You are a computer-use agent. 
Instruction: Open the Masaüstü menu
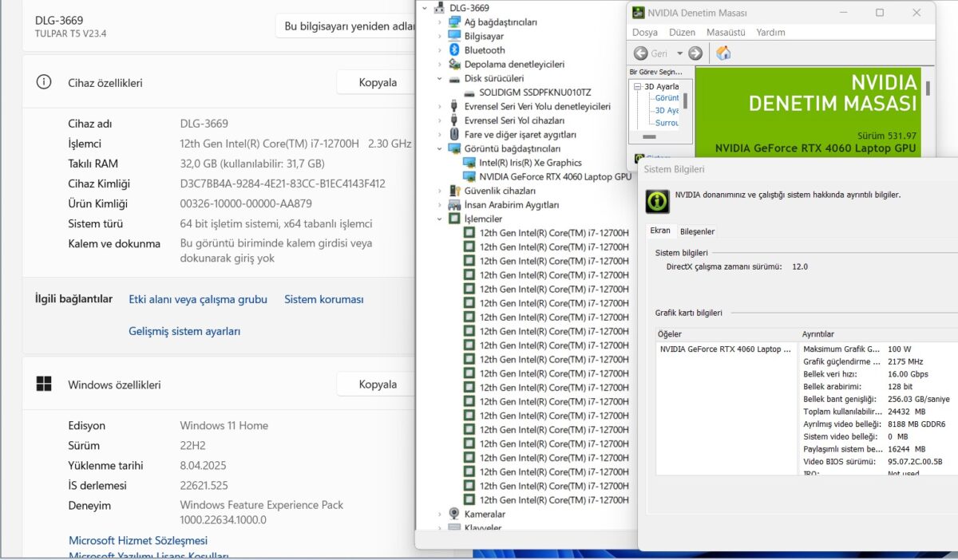(x=726, y=33)
